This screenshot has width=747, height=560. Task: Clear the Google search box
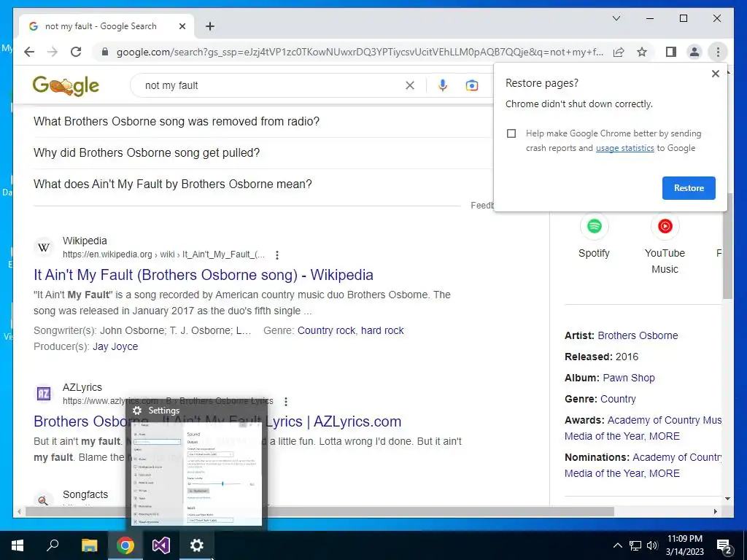click(x=410, y=85)
